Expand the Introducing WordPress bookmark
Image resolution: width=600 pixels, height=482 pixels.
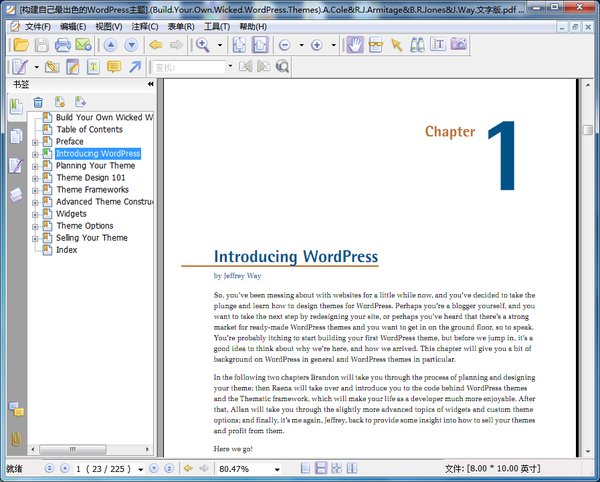pyautogui.click(x=35, y=155)
